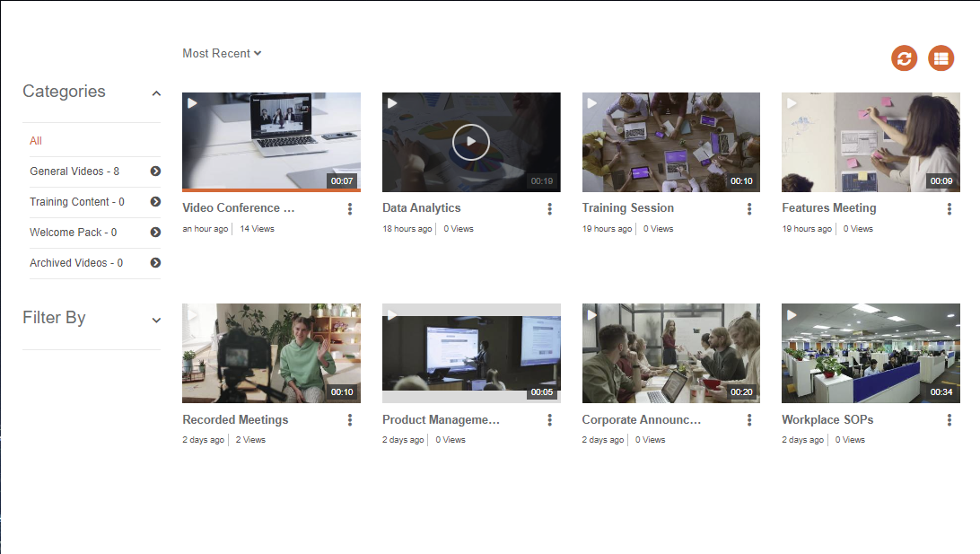
Task: Click the arrow icon beside Archived Videos
Action: click(155, 263)
